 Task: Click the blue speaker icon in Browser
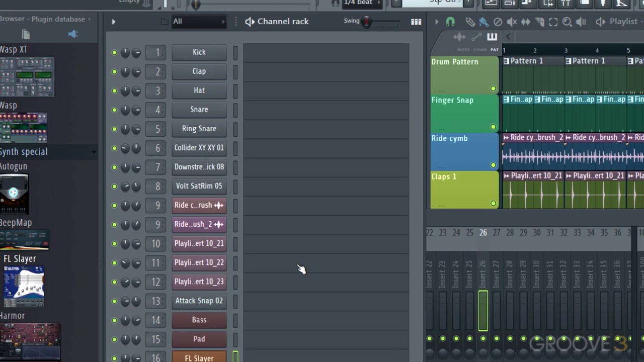(73, 34)
